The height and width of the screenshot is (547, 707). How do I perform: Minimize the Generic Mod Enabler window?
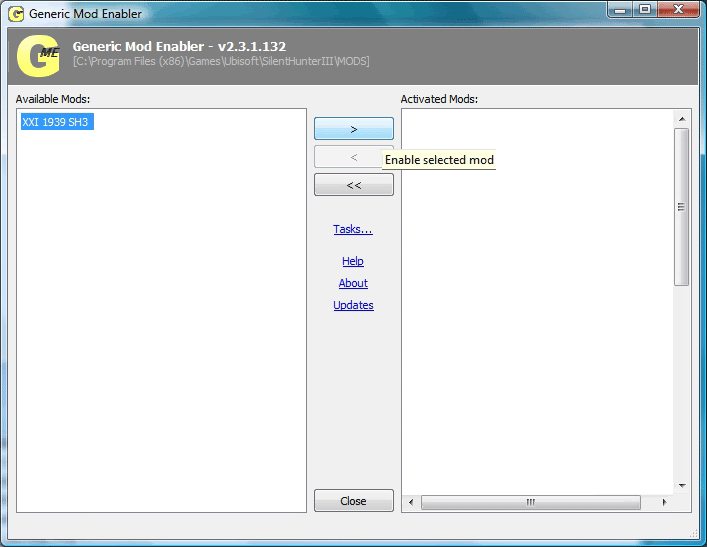coord(620,10)
